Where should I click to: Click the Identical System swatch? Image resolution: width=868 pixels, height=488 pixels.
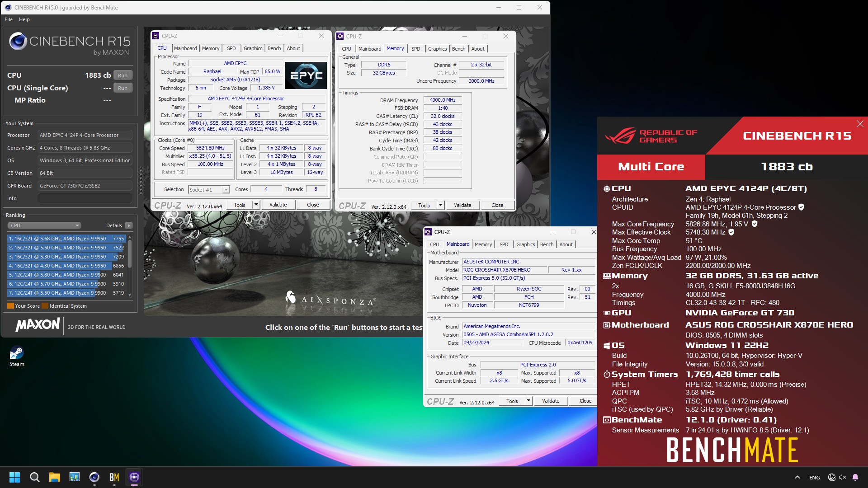pyautogui.click(x=45, y=306)
